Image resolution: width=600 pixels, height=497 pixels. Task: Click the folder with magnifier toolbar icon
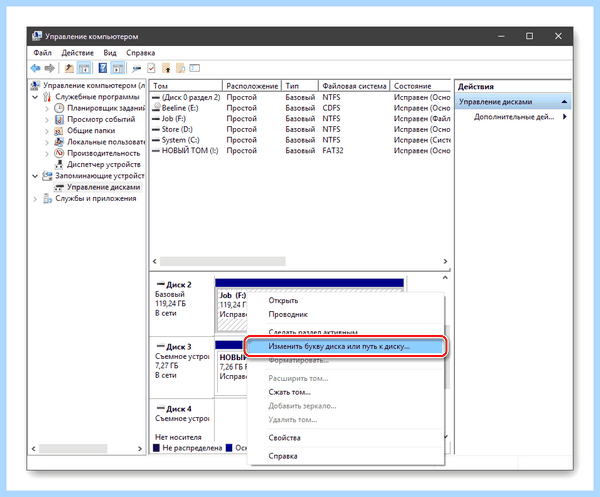pyautogui.click(x=181, y=68)
